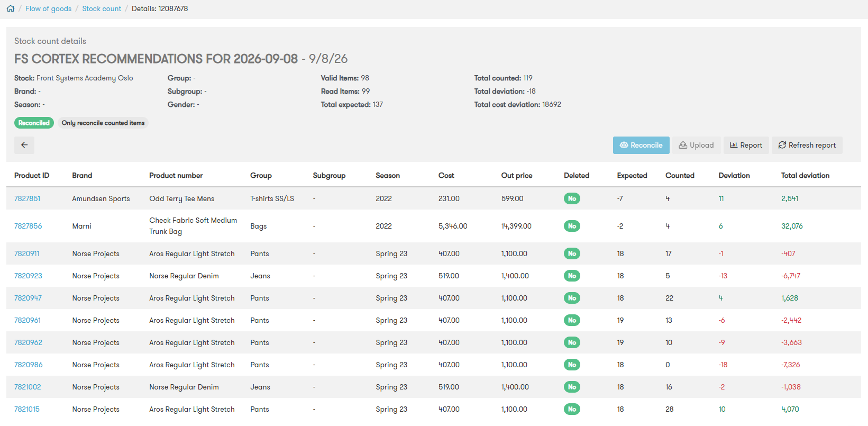Click the Reconcile scale icon
Image resolution: width=868 pixels, height=426 pixels.
[x=624, y=145]
